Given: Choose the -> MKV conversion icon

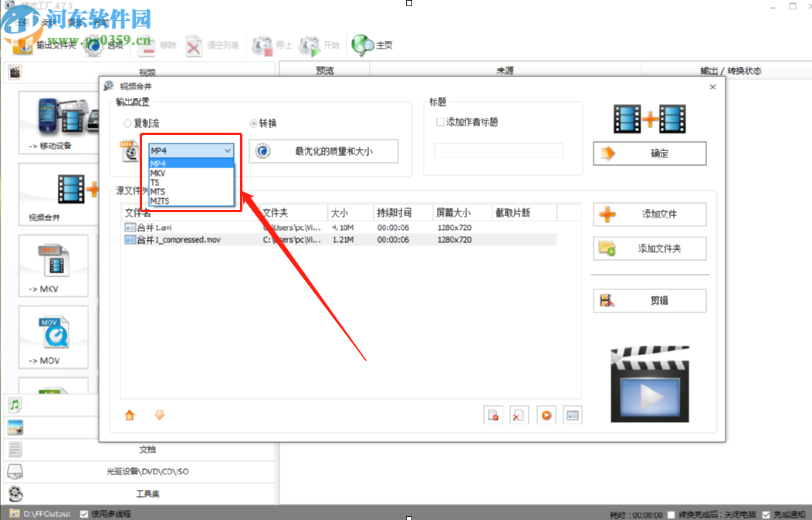Looking at the screenshot, I should point(53,266).
